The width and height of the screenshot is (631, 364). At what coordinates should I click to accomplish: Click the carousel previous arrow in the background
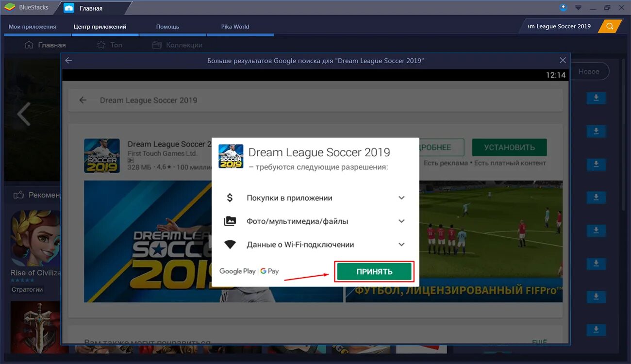[23, 115]
